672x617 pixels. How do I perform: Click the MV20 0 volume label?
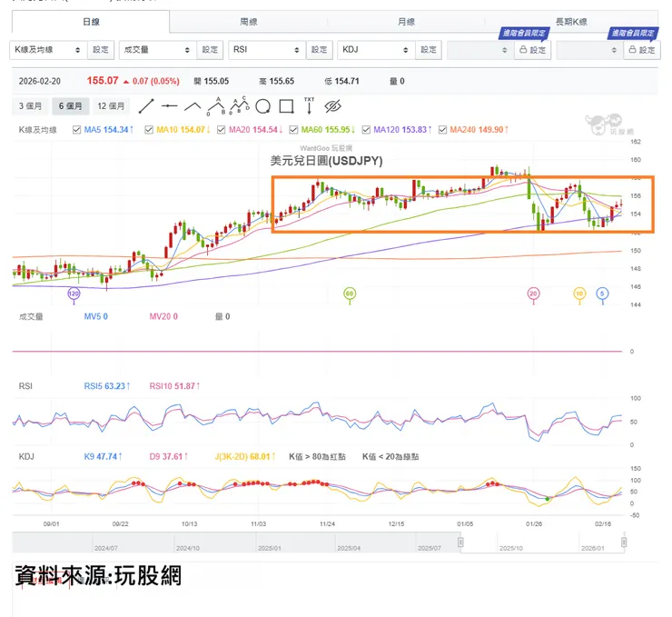click(x=163, y=316)
